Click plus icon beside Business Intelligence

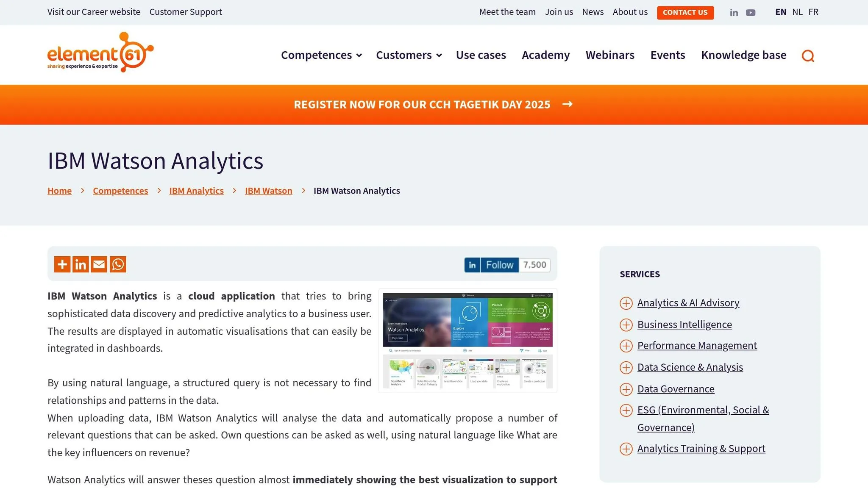(626, 324)
